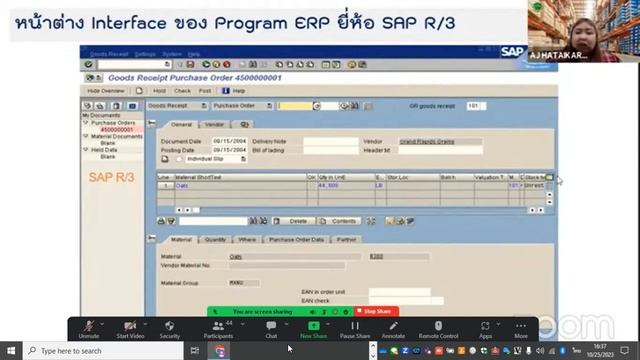Click the green Back arrow icon in SAP toolbar

(206, 64)
